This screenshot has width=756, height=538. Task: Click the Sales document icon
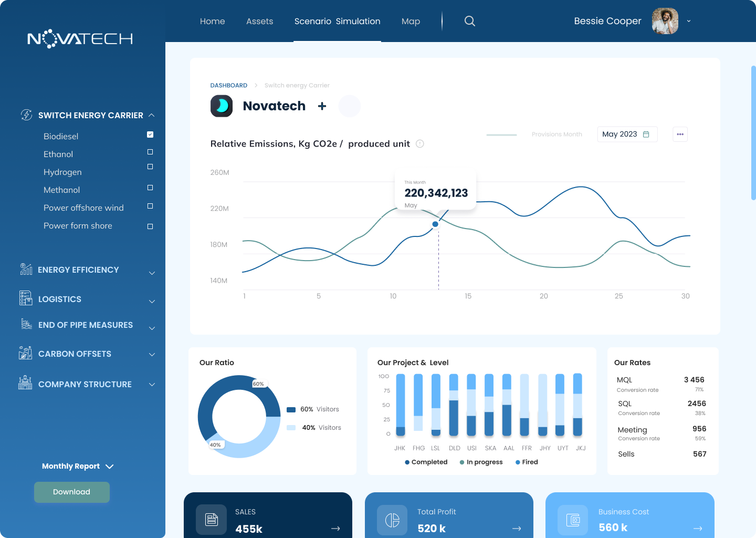pos(212,520)
